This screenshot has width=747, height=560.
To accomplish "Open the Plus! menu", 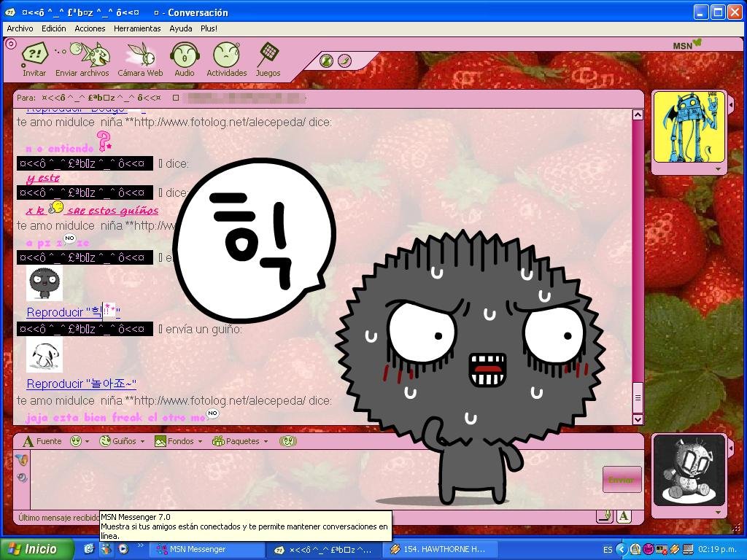I will 209,28.
